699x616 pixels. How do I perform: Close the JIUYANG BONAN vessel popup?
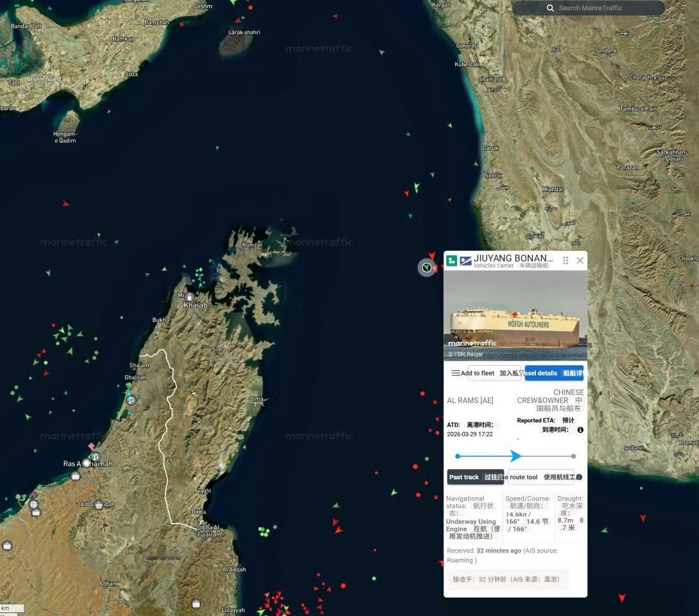click(x=580, y=261)
